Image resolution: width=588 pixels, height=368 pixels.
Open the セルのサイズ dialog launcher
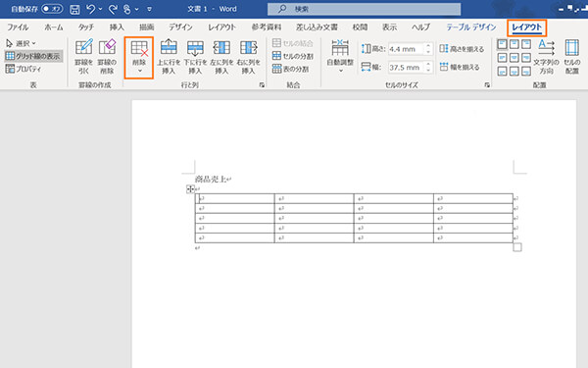[487, 85]
